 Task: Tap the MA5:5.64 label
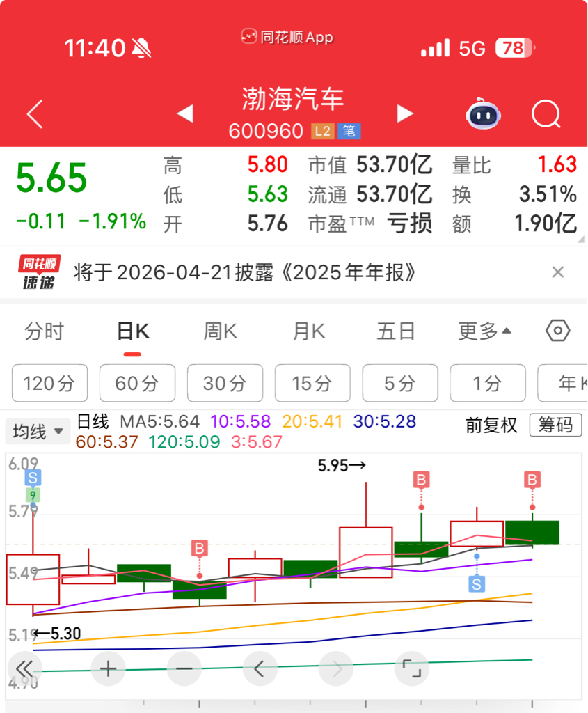point(159,421)
